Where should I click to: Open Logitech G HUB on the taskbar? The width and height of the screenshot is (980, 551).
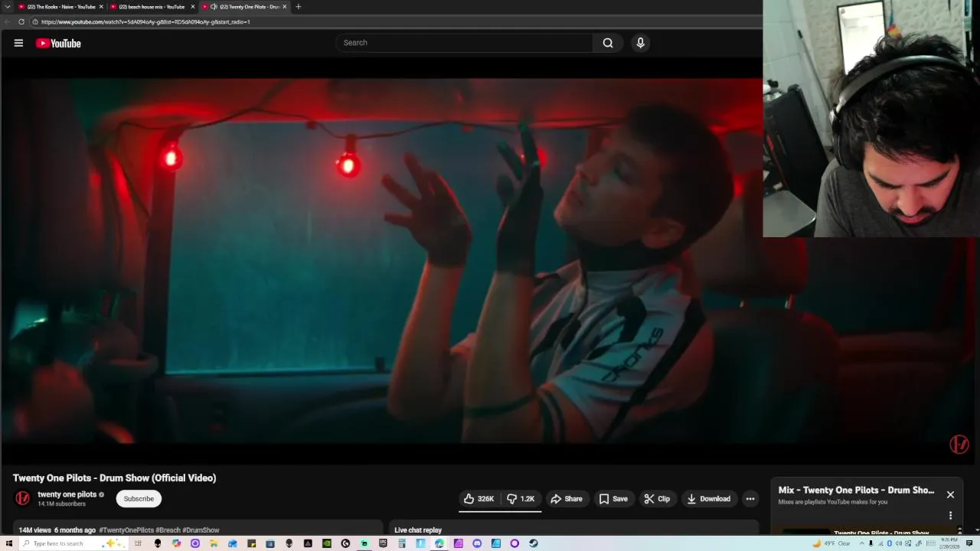pos(345,543)
